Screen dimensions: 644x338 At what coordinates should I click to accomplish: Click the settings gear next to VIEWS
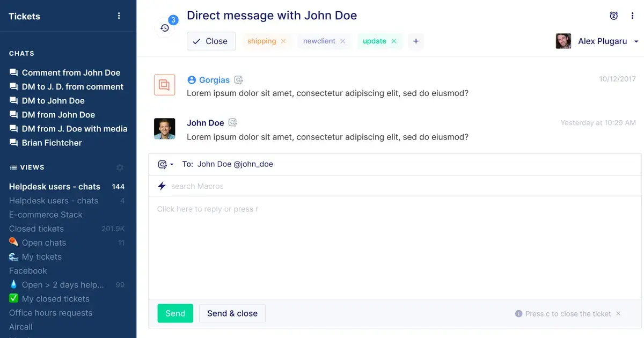[120, 167]
